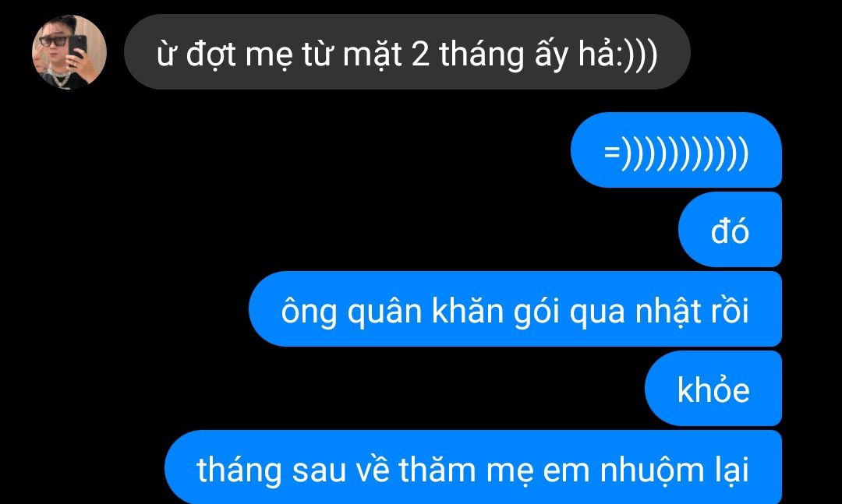Click "2 tháng" in the gray received message
Image resolution: width=842 pixels, height=504 pixels.
coord(467,55)
